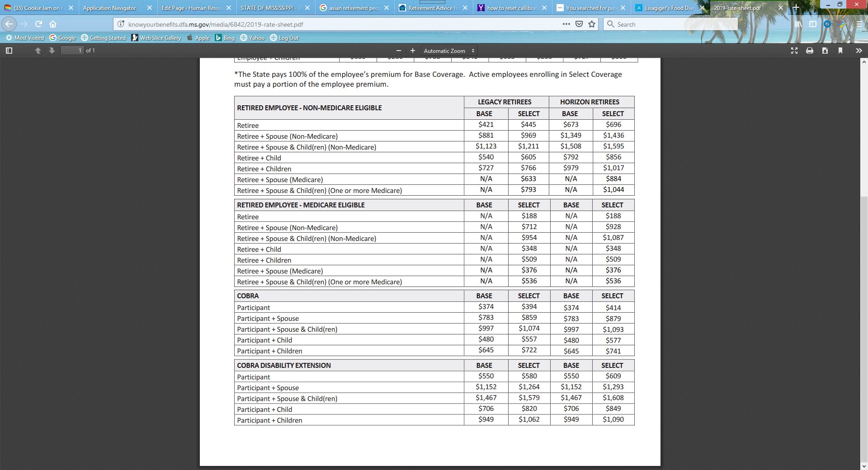The image size is (868, 470).
Task: Toggle the PDF sidebar panel
Action: [9, 51]
